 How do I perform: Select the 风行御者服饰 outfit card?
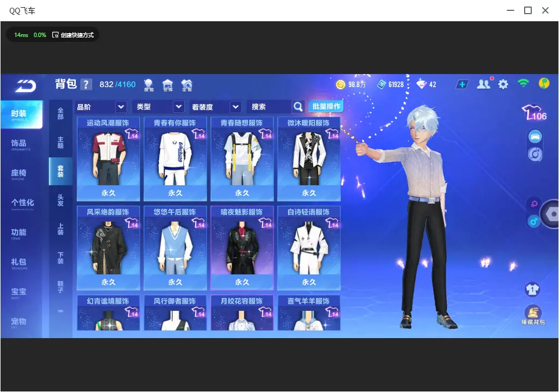click(175, 313)
